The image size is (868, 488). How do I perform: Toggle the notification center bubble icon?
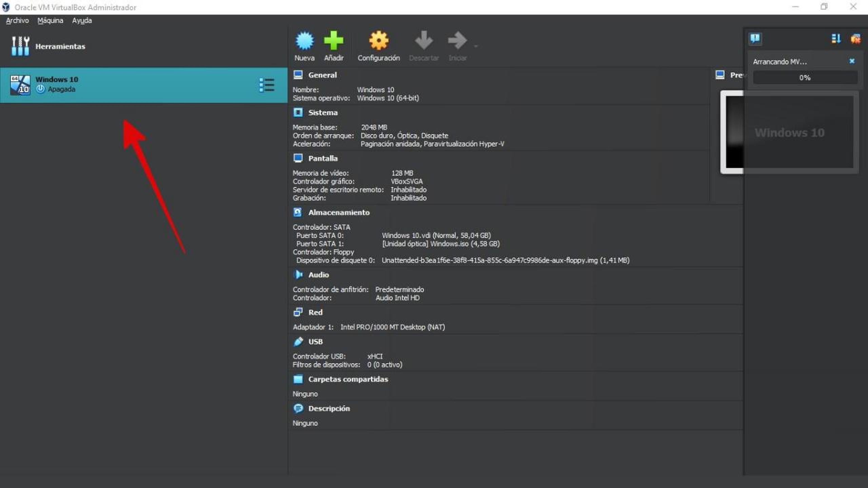pyautogui.click(x=755, y=38)
